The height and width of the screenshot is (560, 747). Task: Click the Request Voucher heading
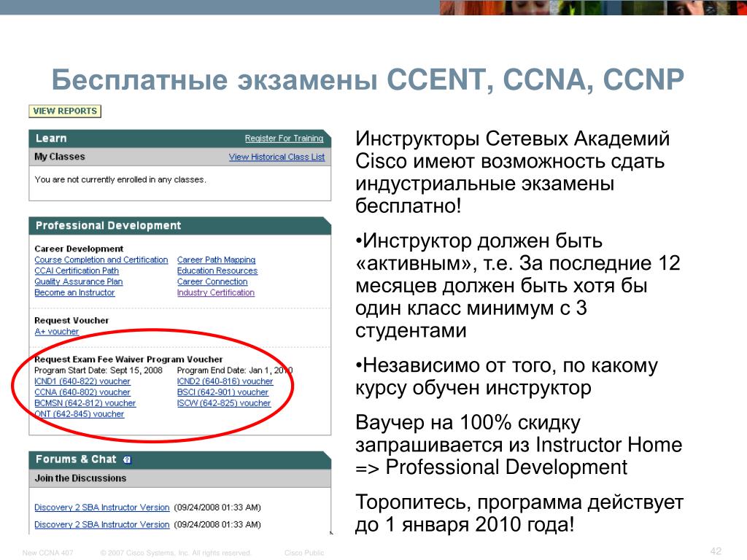tap(71, 321)
